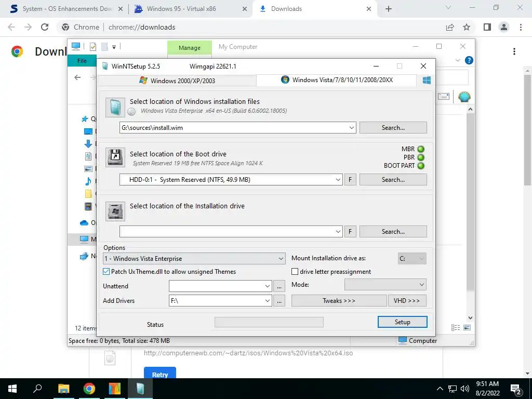Click the Chrome share page icon
This screenshot has width=532, height=399.
pos(450,27)
